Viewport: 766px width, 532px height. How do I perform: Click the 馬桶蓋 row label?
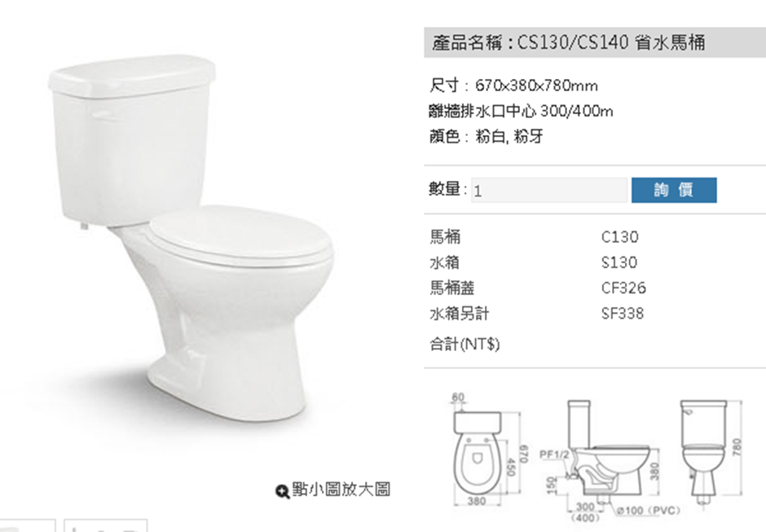coord(452,288)
